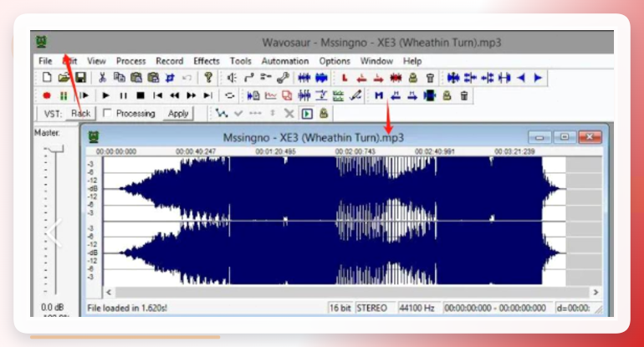
Task: Cut selection with the scissors icon
Action: (102, 77)
